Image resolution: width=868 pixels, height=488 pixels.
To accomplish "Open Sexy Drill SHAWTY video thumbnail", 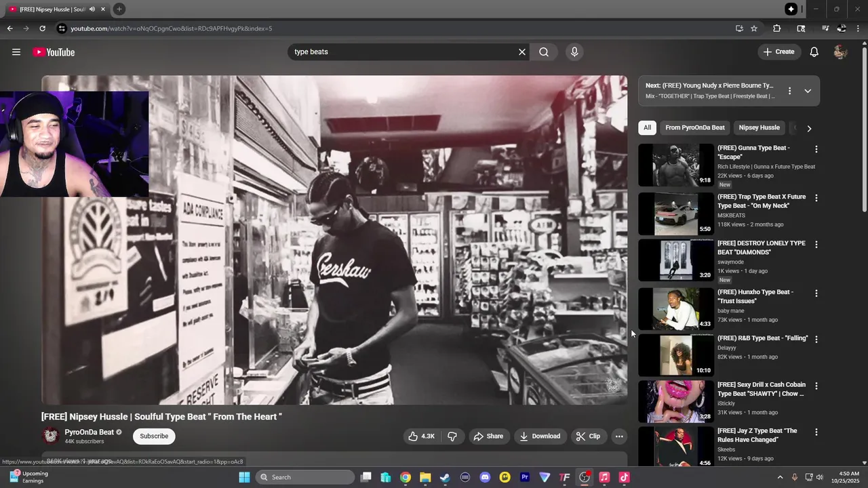I will (676, 401).
